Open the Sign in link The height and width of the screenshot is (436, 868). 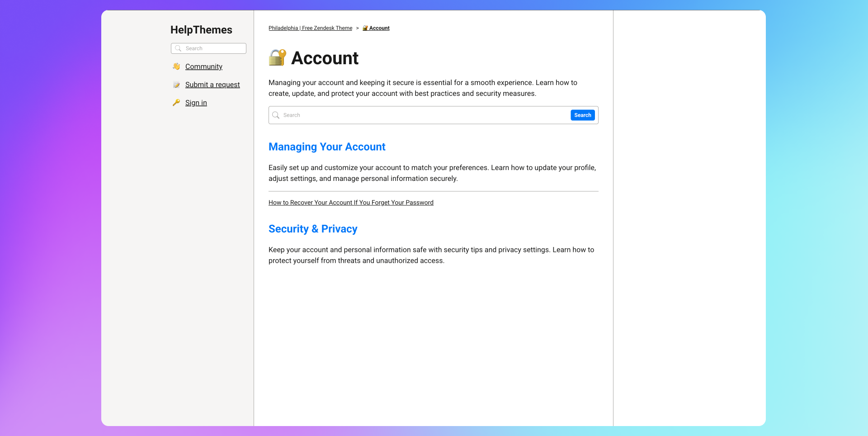(x=196, y=103)
